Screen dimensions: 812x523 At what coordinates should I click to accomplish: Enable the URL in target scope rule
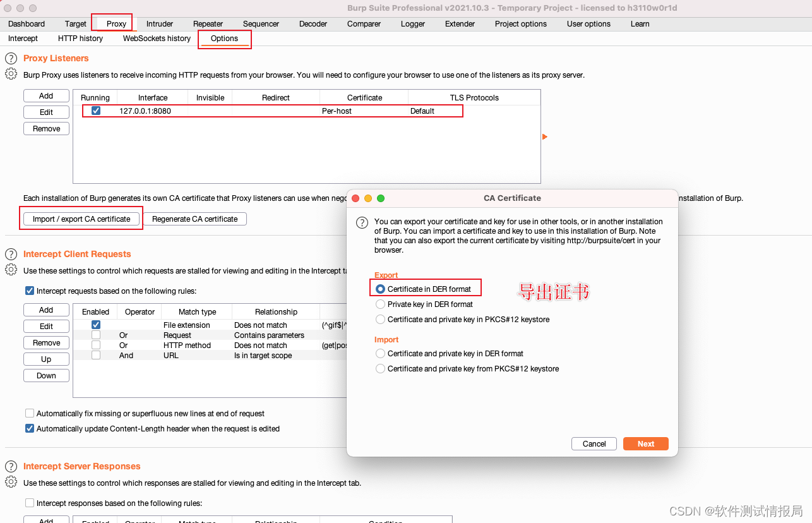(96, 355)
